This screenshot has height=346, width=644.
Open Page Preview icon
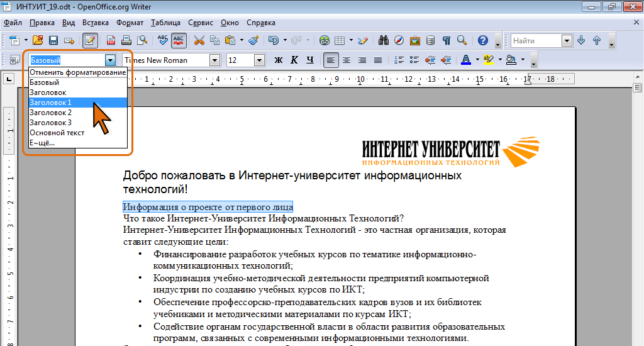(x=142, y=40)
